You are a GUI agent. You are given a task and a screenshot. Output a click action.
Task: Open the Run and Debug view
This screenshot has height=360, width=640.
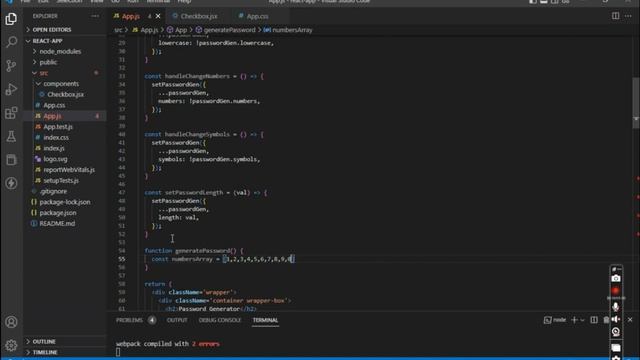[11, 89]
